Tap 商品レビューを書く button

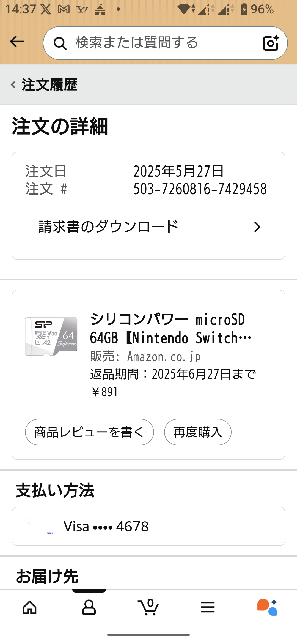(x=89, y=432)
